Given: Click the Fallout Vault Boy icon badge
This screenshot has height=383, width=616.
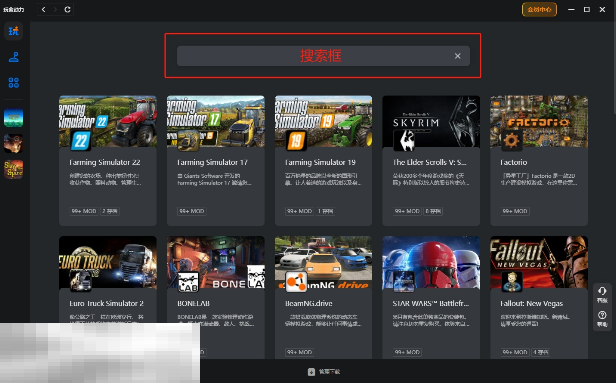Looking at the screenshot, I should tap(512, 281).
